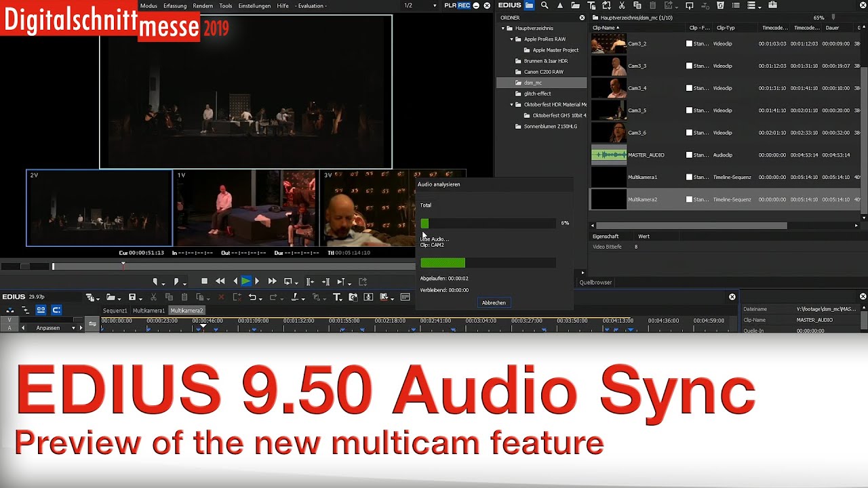This screenshot has height=488, width=868.
Task: Toggle the PLR REC indicator button
Action: pos(457,5)
